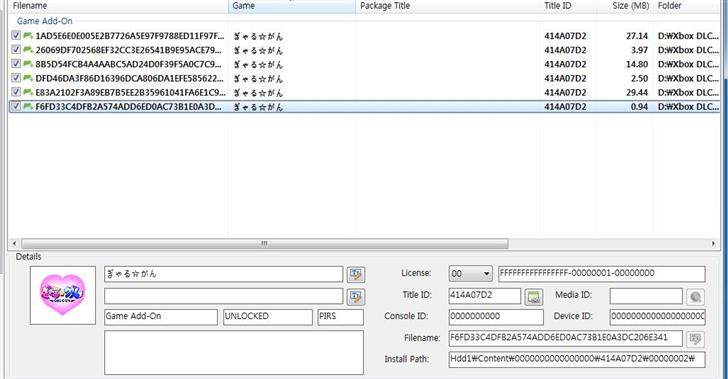Click the pink heart game thumbnail
728x379 pixels.
point(63,295)
